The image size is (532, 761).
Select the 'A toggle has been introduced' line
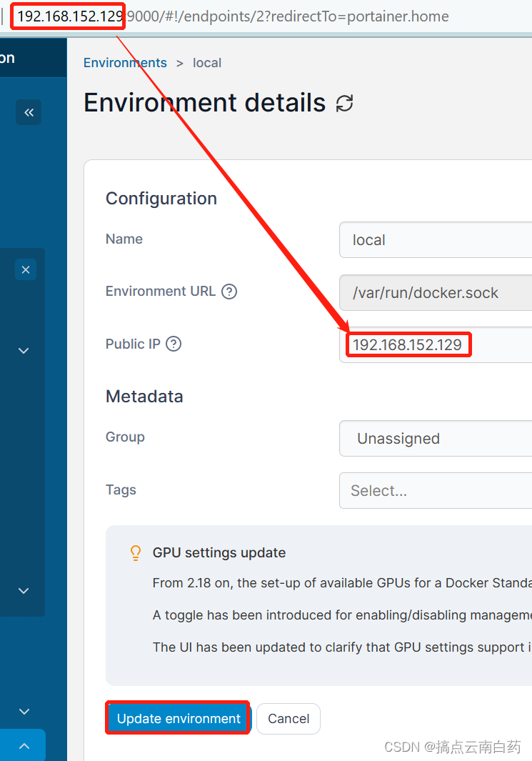pyautogui.click(x=342, y=615)
